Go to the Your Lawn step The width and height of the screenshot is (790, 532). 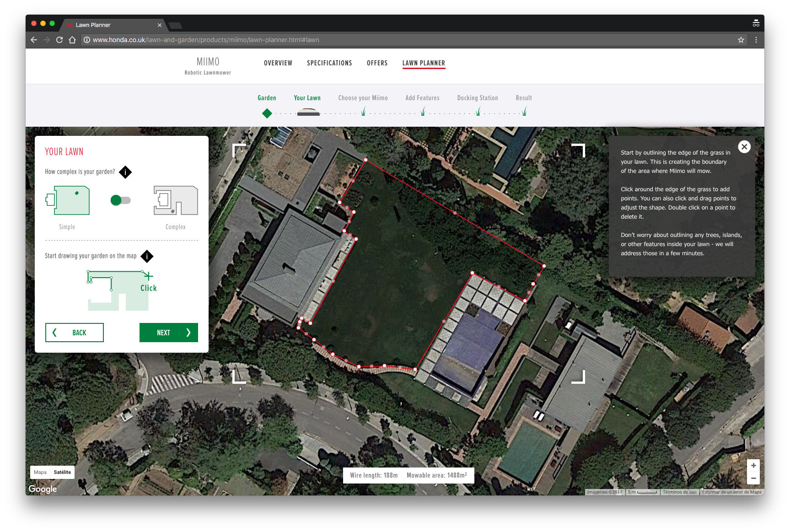[x=307, y=98]
